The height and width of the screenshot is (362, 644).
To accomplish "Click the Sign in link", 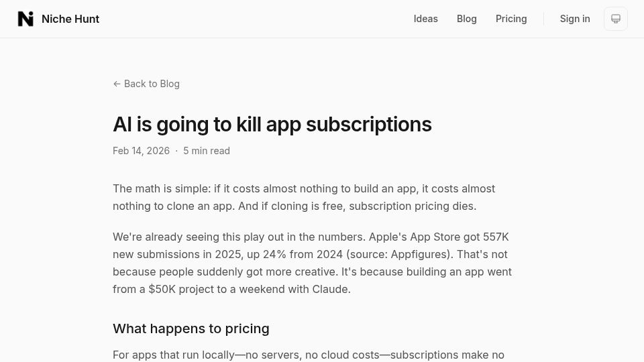I will [575, 19].
